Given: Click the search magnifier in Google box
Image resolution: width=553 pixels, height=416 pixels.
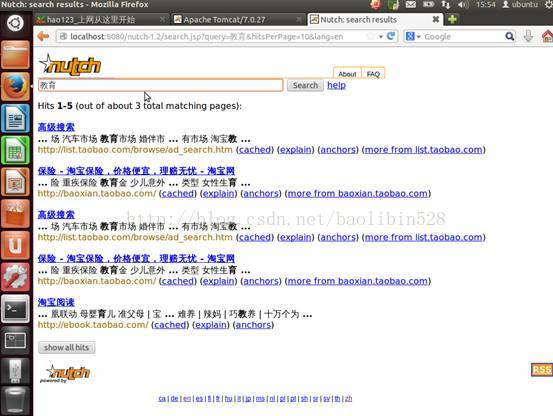Looking at the screenshot, I should 509,36.
